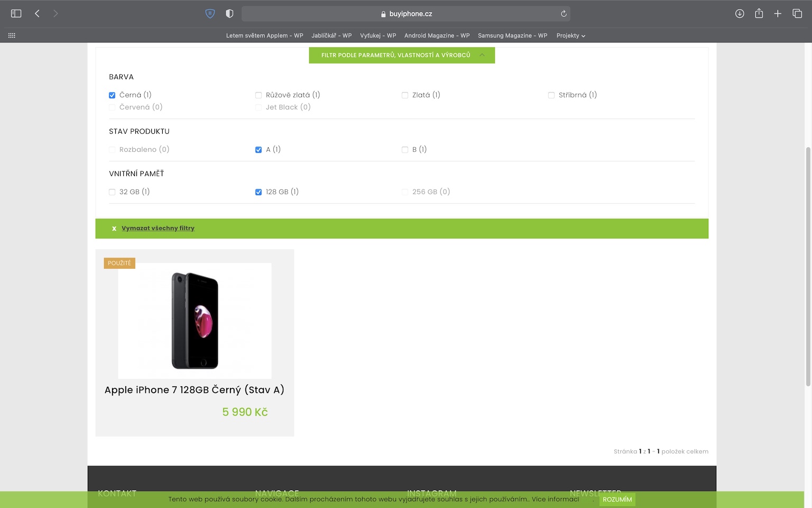812x508 pixels.
Task: Open the Vyťukej - WP bookmark
Action: click(x=378, y=35)
